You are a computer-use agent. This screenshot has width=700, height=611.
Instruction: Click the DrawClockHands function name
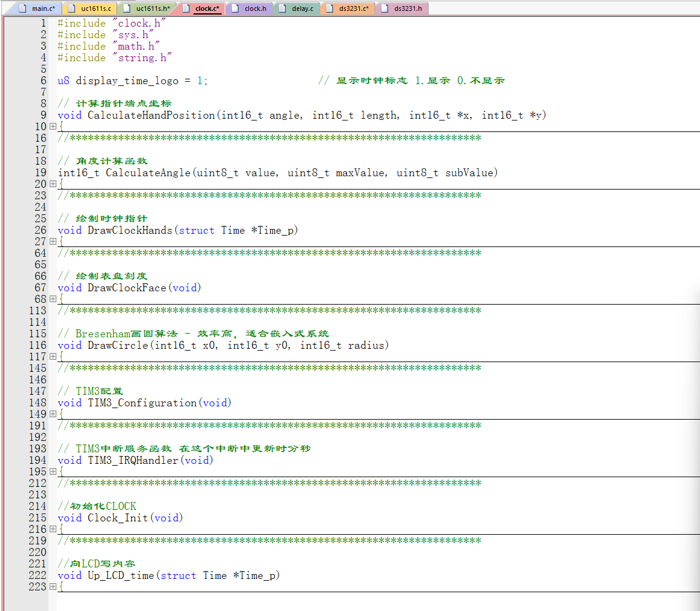(130, 230)
